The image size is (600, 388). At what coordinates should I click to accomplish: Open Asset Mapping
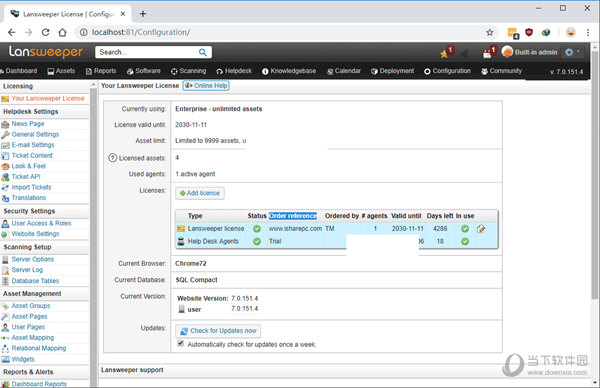tap(33, 337)
